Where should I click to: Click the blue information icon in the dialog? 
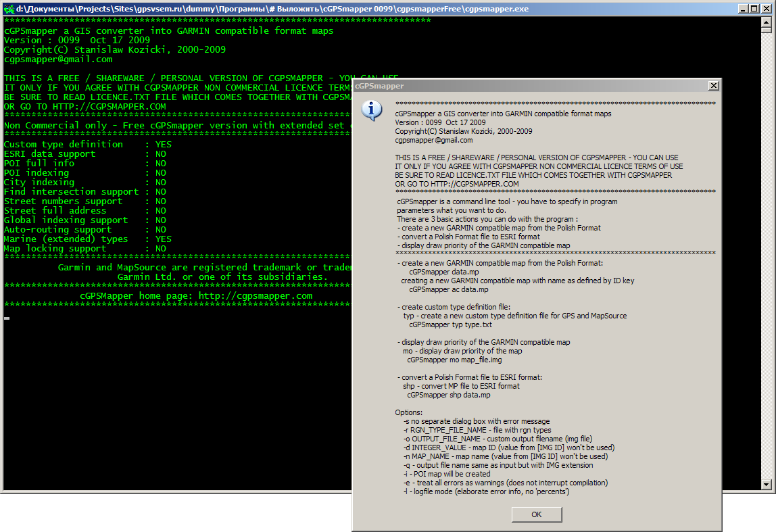pyautogui.click(x=371, y=110)
